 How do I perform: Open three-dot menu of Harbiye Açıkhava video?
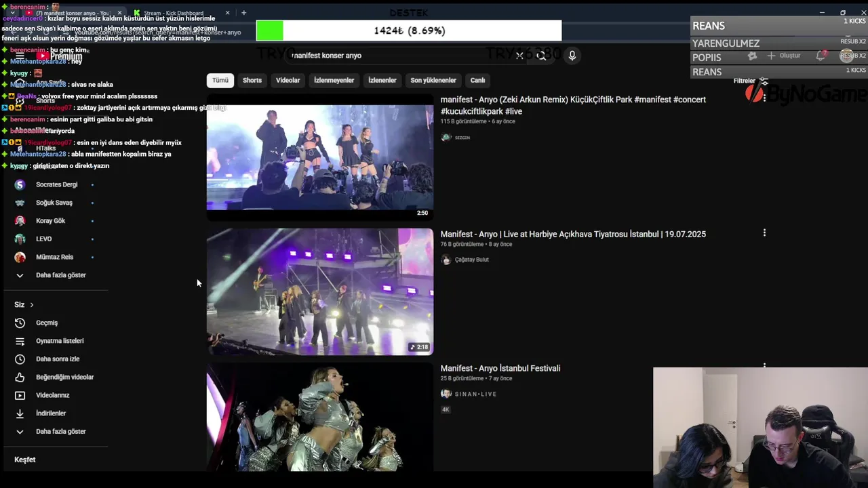pos(764,233)
